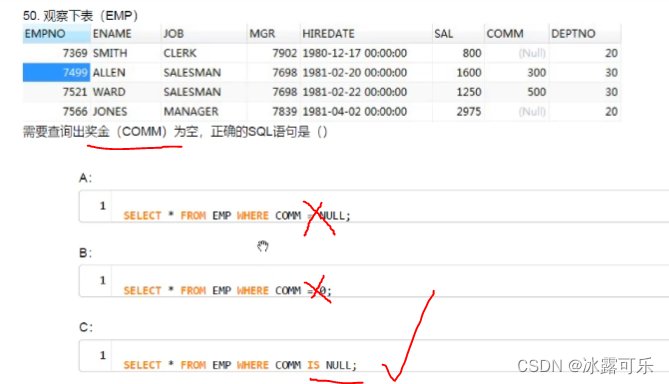Click option A's code block with = NULL

374,207
